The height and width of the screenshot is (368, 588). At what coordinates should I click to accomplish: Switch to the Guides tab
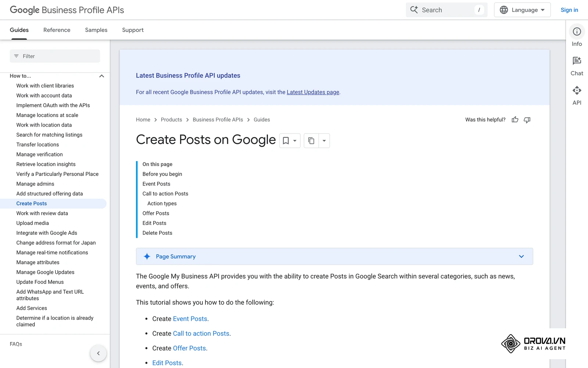click(19, 30)
